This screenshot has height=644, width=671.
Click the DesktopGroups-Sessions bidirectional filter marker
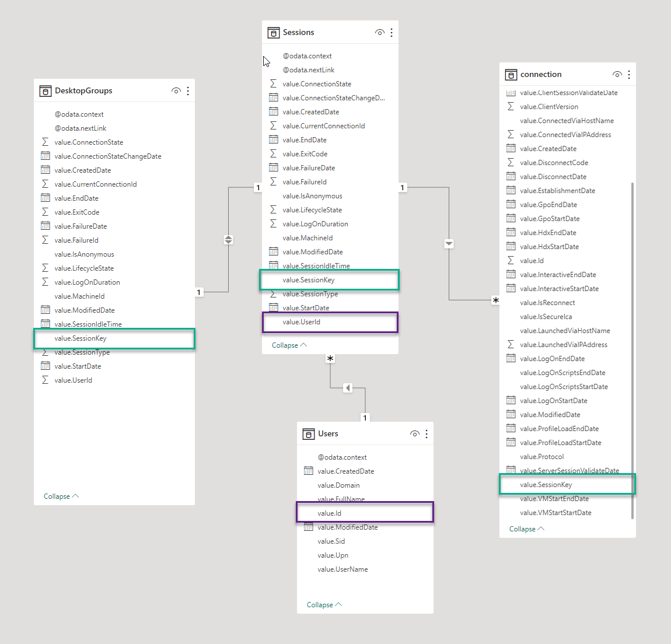click(x=228, y=240)
